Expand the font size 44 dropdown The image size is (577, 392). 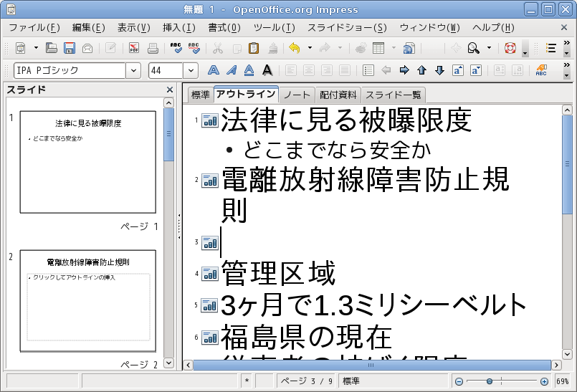(191, 71)
